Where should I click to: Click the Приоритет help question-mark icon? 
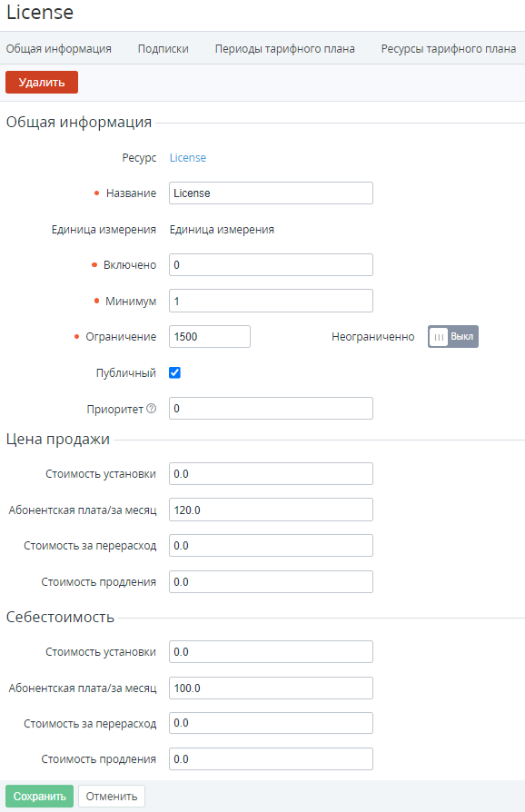[x=151, y=409]
